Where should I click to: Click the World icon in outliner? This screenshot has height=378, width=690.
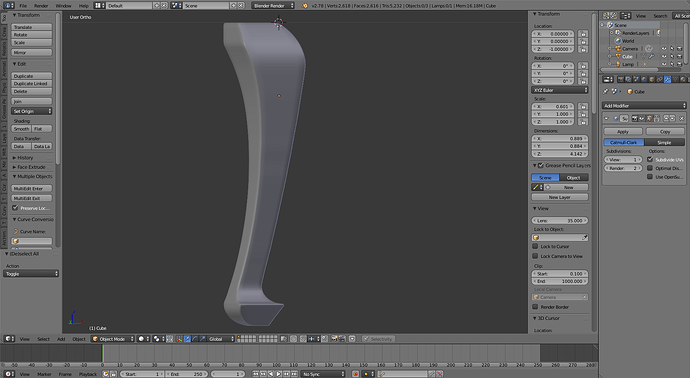point(618,41)
